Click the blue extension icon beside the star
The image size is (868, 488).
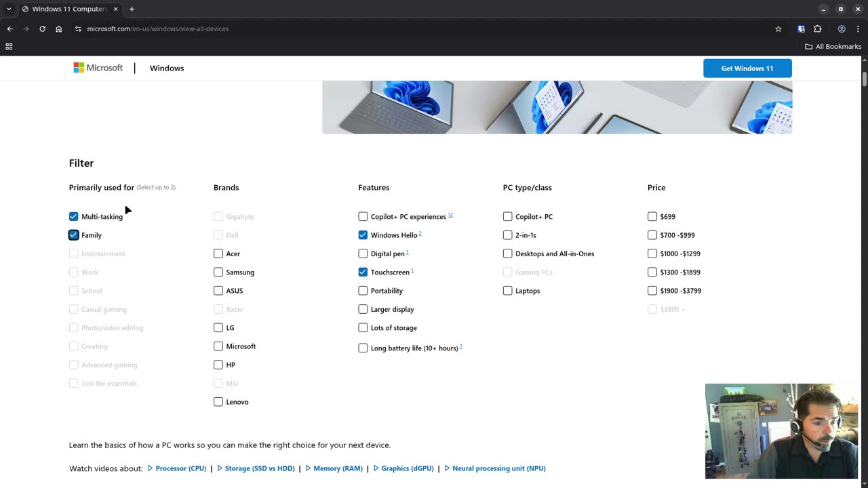801,28
